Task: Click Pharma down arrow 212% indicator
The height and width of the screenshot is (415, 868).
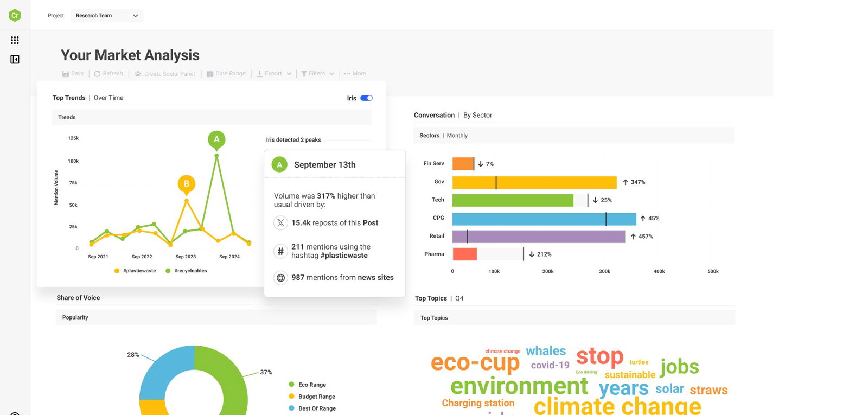Action: point(540,254)
